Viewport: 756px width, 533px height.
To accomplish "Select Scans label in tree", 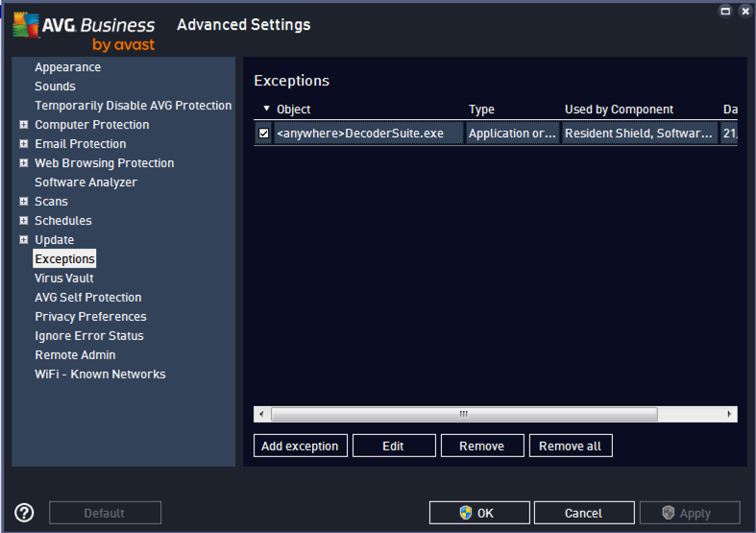I will click(x=51, y=202).
